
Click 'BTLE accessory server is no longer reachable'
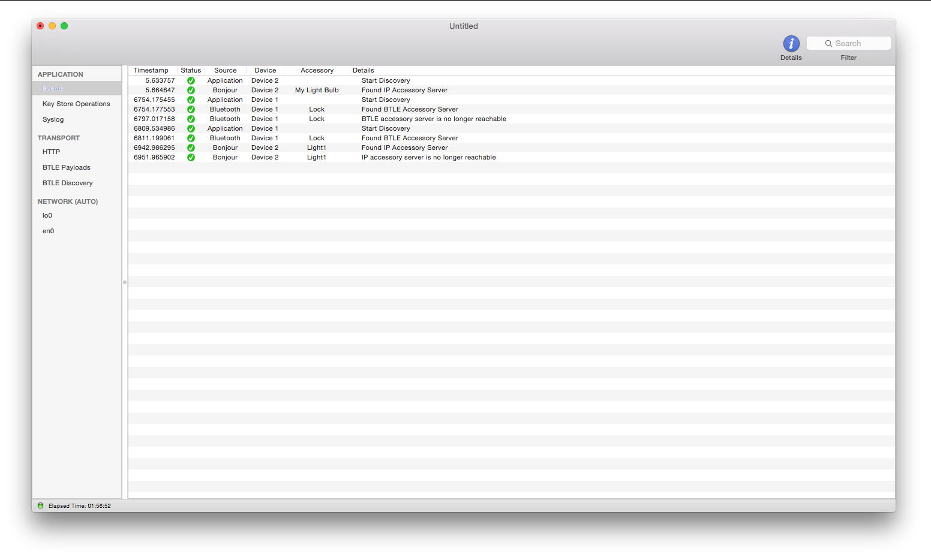[x=434, y=119]
